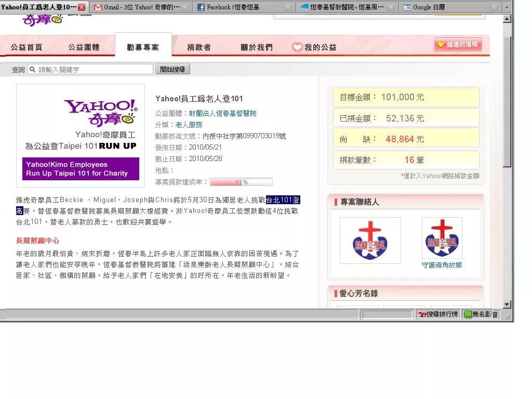Switch to the Facebook 恆春恆基 tab

coord(244,7)
